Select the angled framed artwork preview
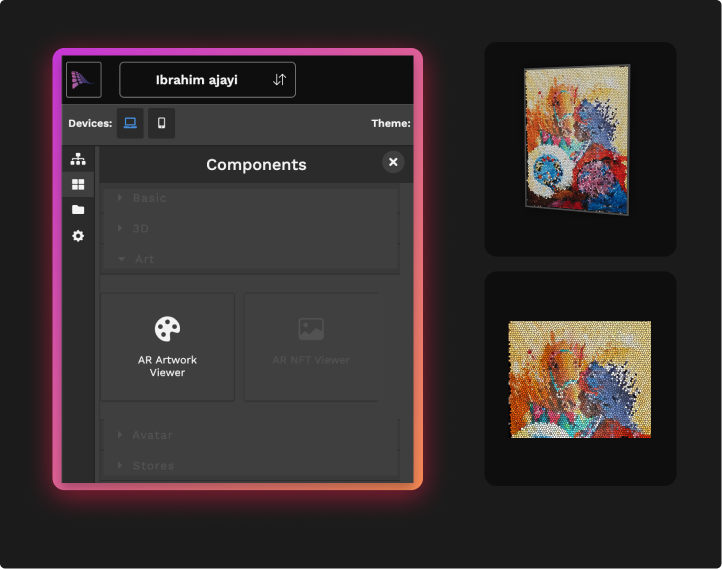This screenshot has height=569, width=722. point(579,141)
